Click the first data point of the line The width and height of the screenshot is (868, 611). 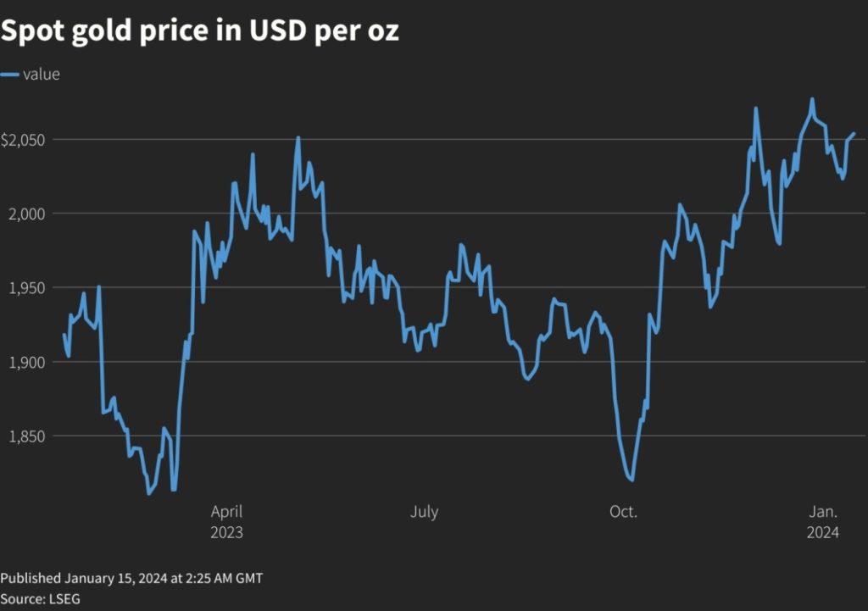64,335
